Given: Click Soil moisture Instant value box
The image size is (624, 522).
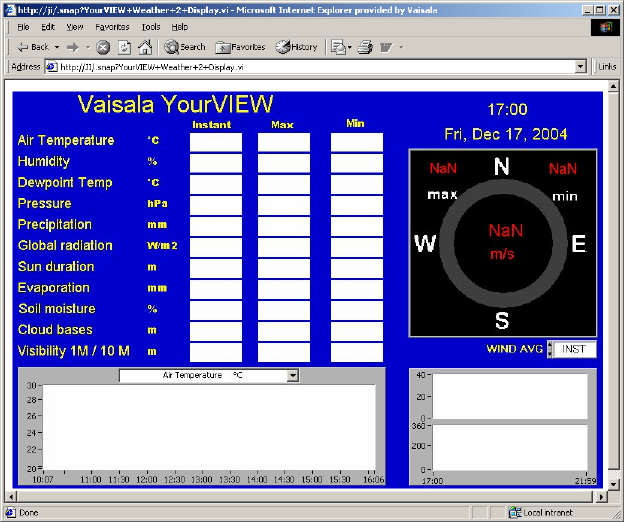Looking at the screenshot, I should click(216, 311).
